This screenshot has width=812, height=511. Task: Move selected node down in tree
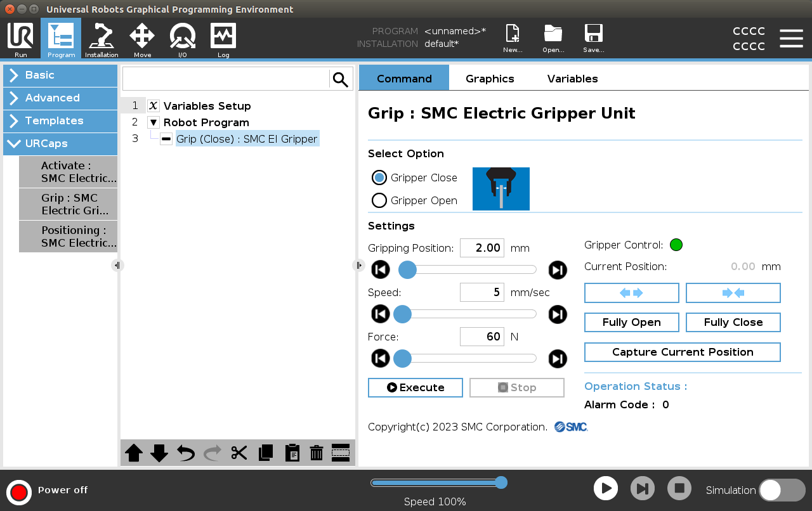(159, 453)
